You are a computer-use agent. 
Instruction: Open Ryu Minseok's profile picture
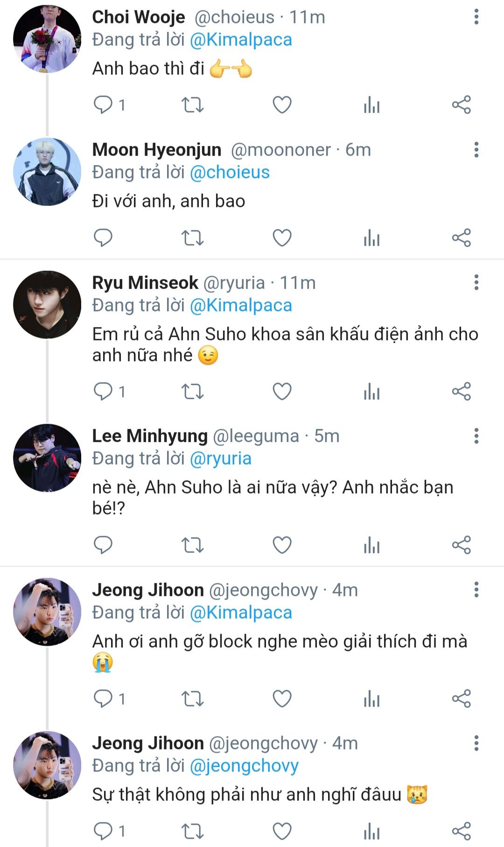click(47, 304)
